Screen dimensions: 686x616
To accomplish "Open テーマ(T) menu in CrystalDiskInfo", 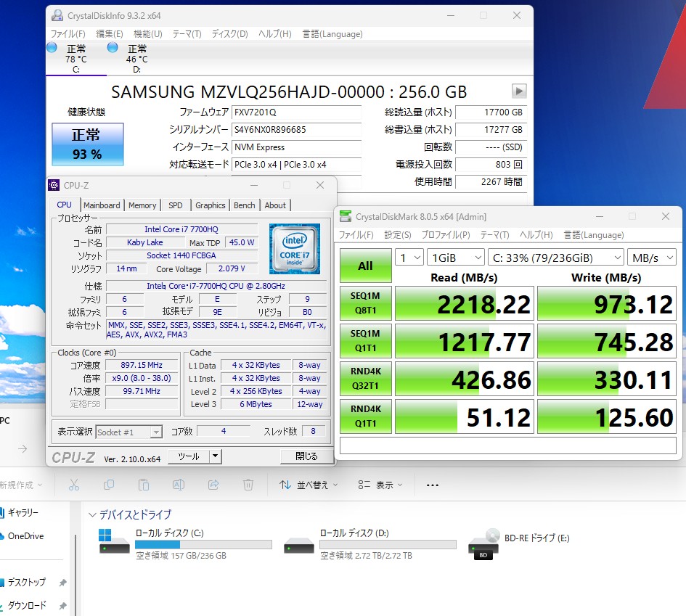I will click(187, 33).
